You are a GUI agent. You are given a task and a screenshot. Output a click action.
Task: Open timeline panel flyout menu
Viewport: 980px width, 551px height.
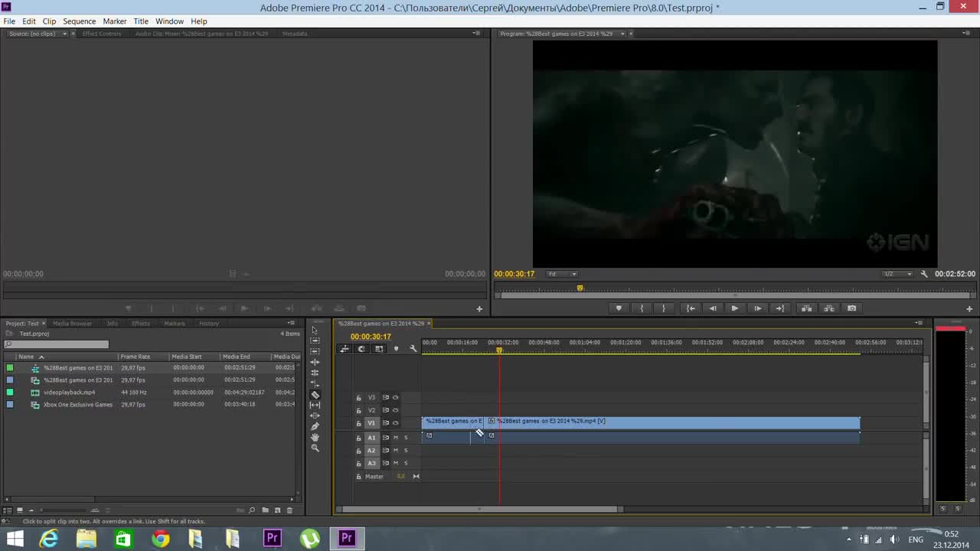coord(920,323)
